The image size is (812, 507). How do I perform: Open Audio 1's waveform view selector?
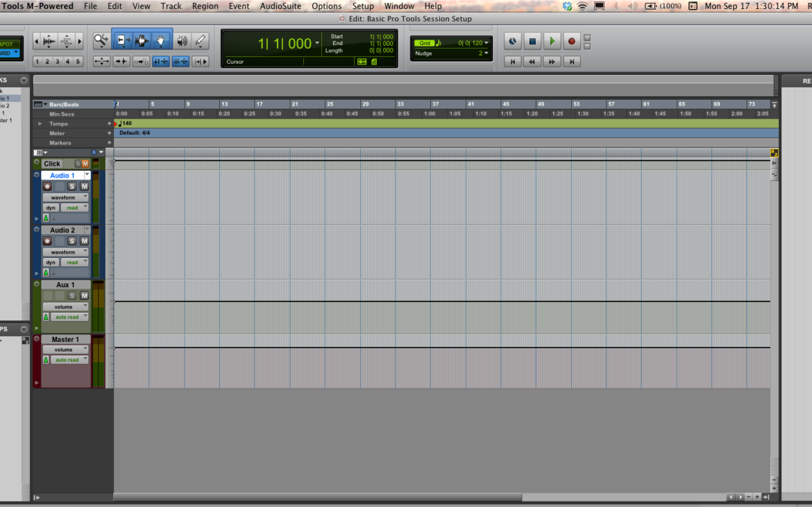pos(65,196)
